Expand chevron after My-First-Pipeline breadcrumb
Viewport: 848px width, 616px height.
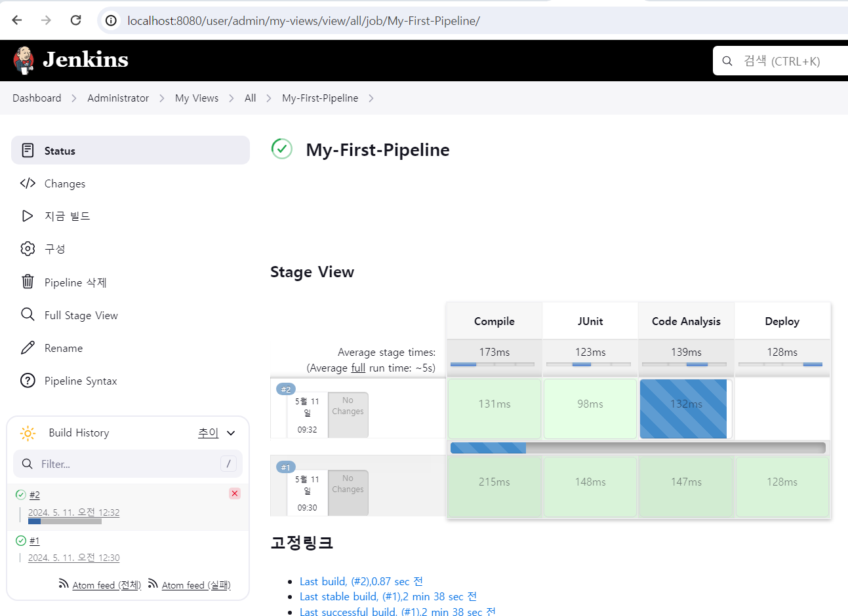tap(371, 98)
